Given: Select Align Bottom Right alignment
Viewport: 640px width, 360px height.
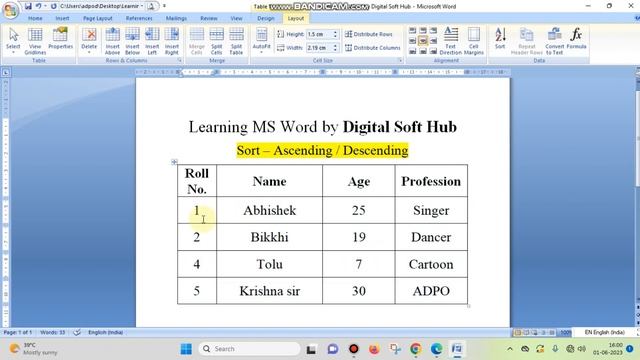Looking at the screenshot, I should tap(433, 51).
